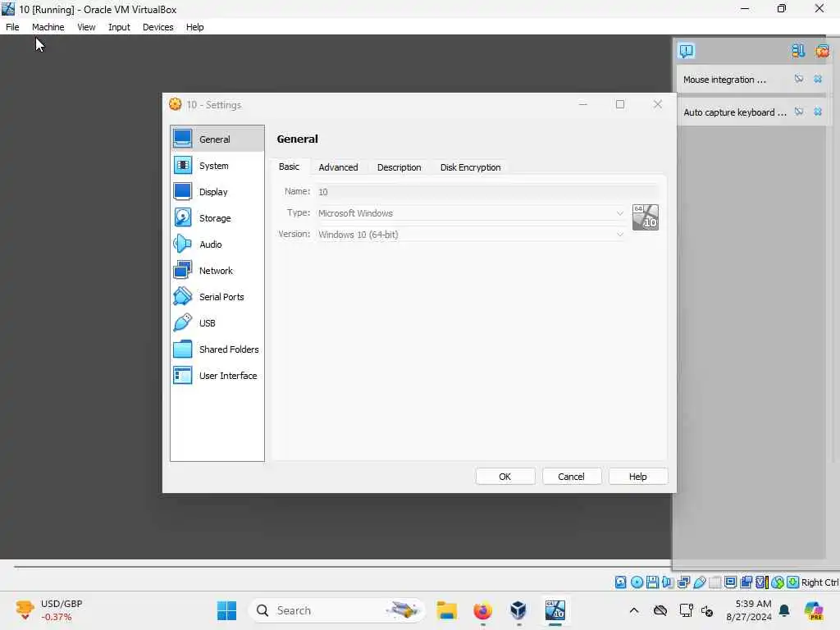Open the General settings category
The image size is (840, 630).
[217, 139]
